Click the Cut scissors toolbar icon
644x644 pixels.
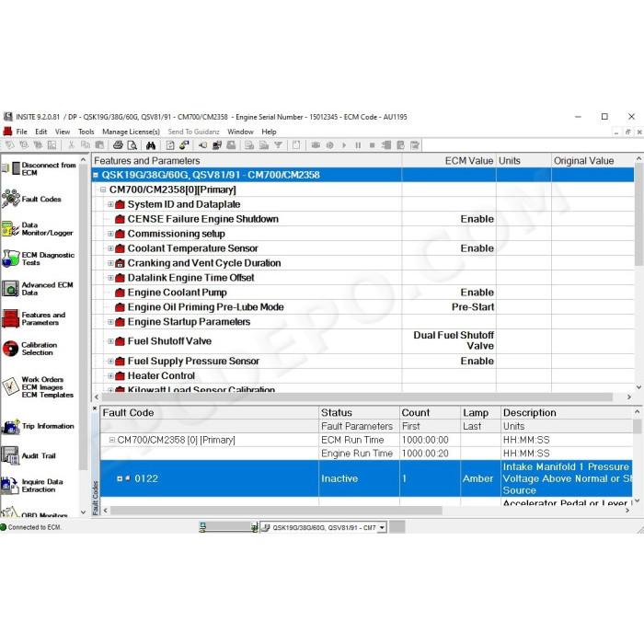(71, 145)
